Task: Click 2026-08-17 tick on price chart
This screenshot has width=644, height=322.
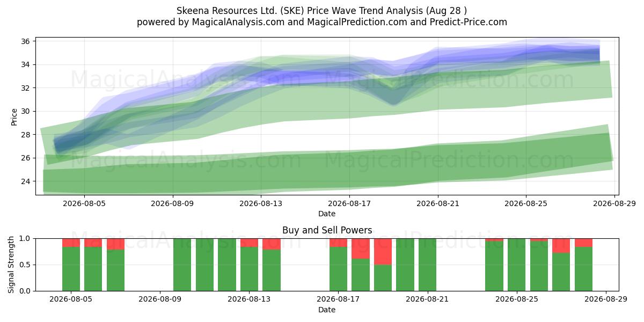Action: coord(349,203)
